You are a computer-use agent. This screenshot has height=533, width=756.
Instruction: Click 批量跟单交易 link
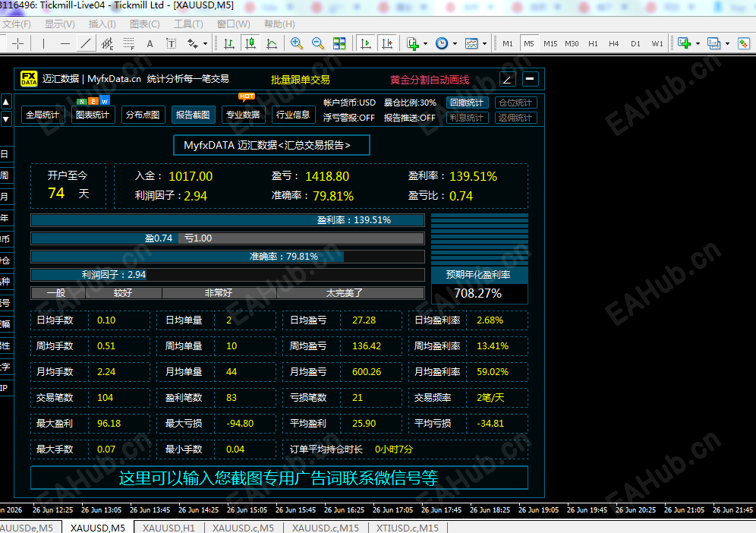click(x=301, y=80)
